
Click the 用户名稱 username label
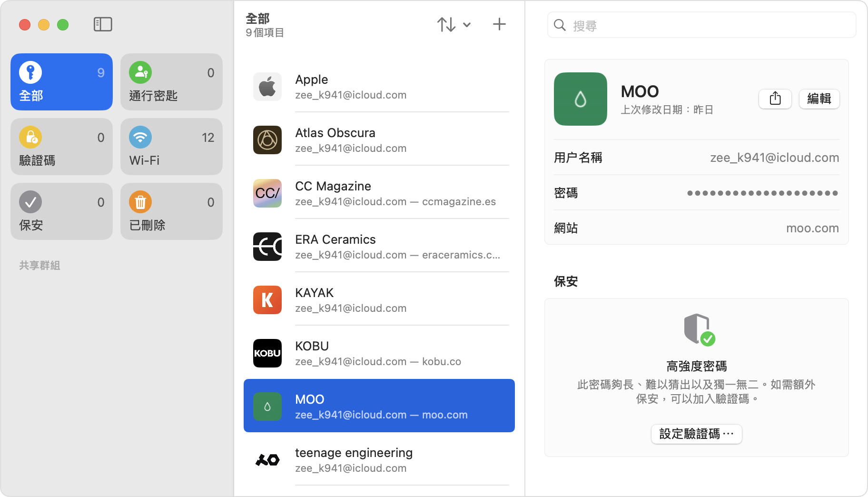tap(578, 158)
